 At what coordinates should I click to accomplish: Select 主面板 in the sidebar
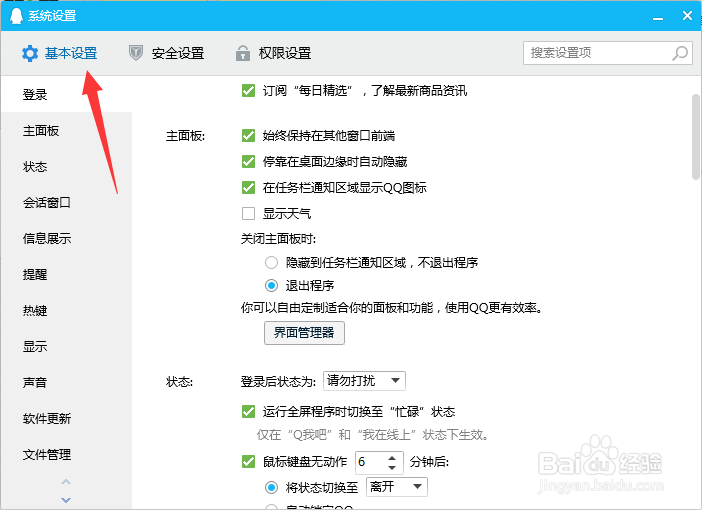[x=66, y=131]
